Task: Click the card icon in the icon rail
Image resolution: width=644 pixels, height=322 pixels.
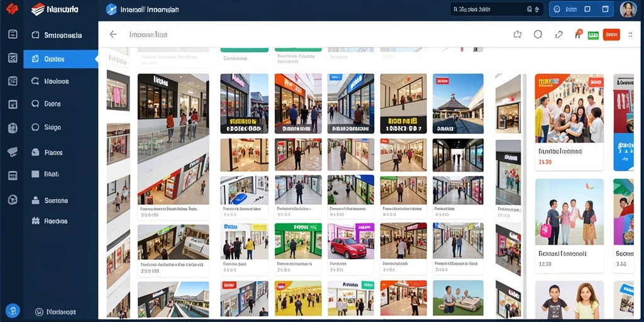Action: click(x=13, y=176)
